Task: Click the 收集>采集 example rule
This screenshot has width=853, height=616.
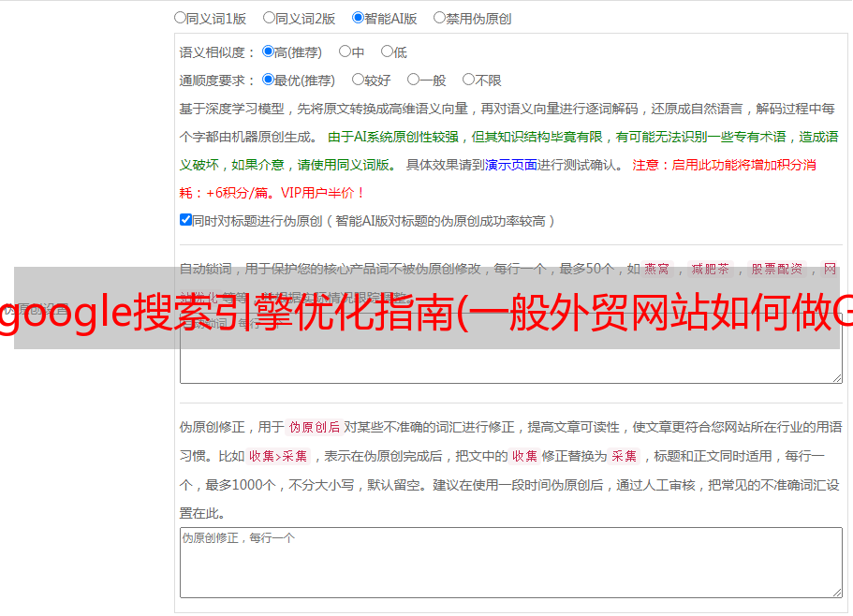Action: [278, 456]
